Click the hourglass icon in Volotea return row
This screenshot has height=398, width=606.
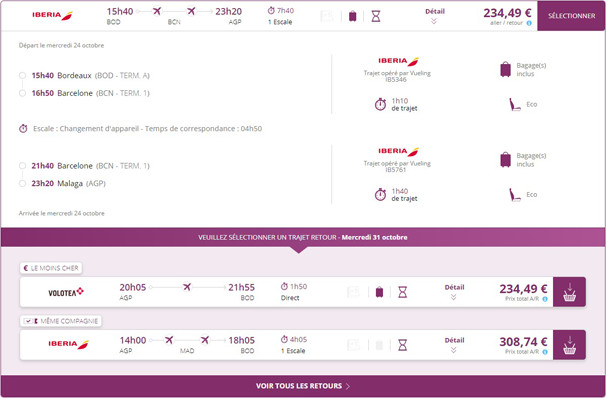click(402, 292)
